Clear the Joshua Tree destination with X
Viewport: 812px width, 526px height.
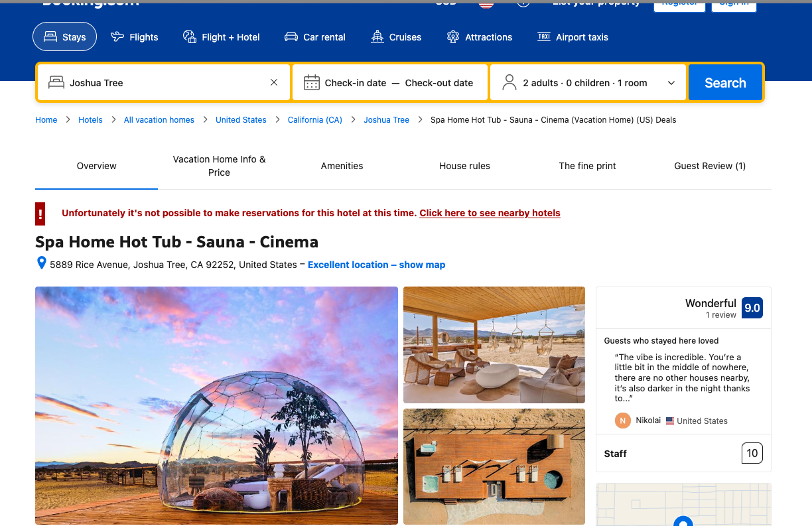pos(274,83)
